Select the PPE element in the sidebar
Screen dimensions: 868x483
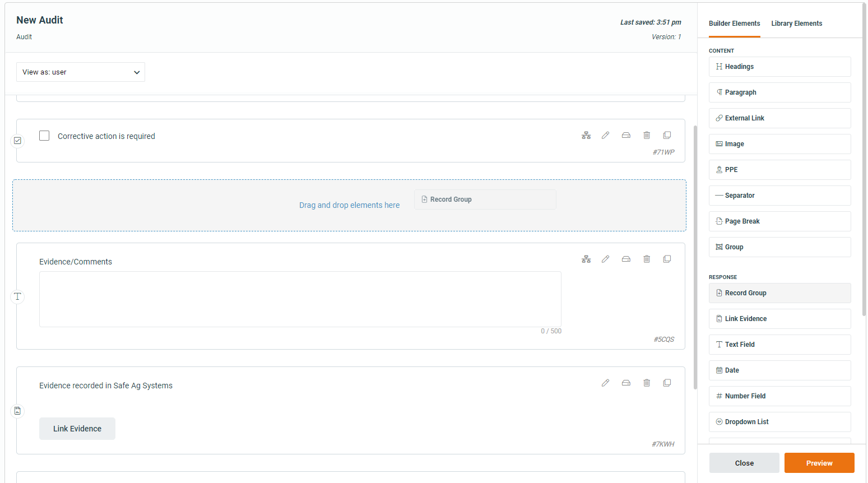pos(779,169)
